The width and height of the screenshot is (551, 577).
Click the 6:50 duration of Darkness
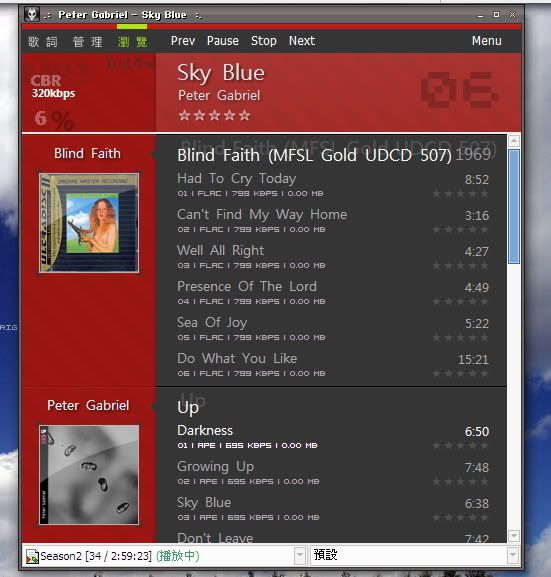(x=477, y=432)
